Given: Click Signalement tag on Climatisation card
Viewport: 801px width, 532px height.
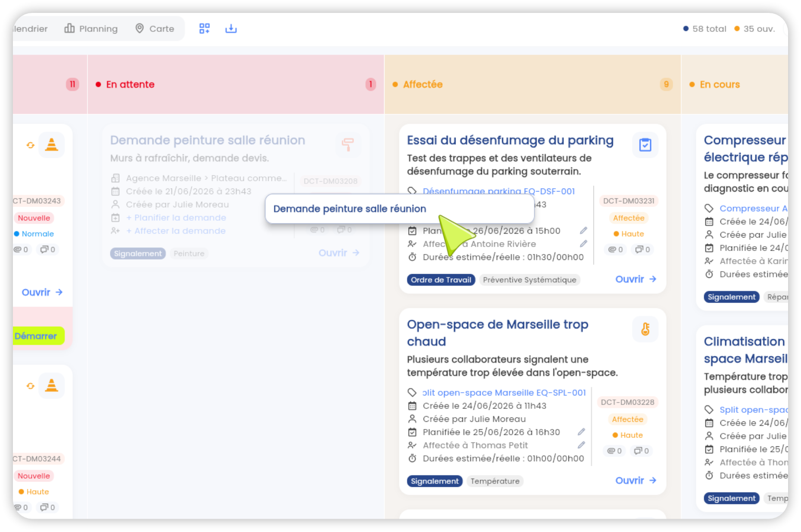Looking at the screenshot, I should [x=731, y=498].
